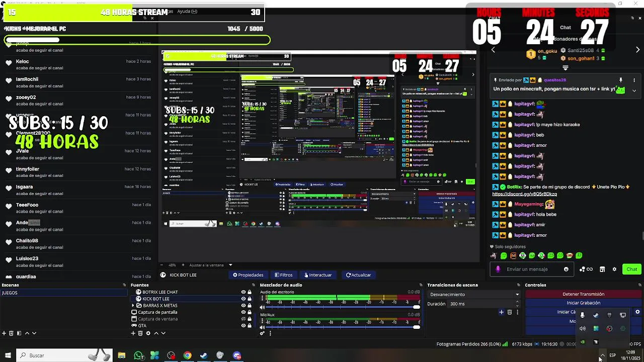Open WhatsApp from the taskbar
The width and height of the screenshot is (644, 362).
tap(139, 355)
